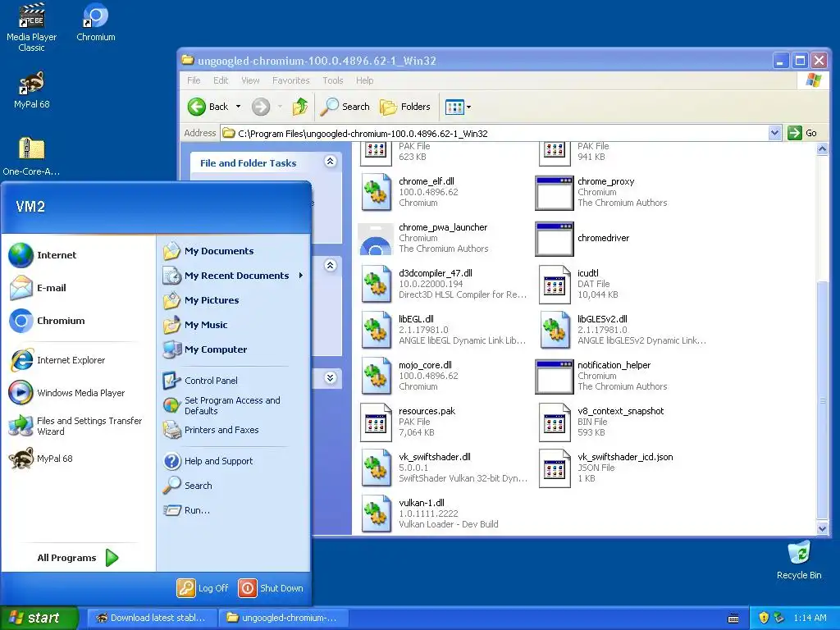The image size is (840, 630).
Task: Select v8_context_snapshot BIN file icon
Action: 555,422
